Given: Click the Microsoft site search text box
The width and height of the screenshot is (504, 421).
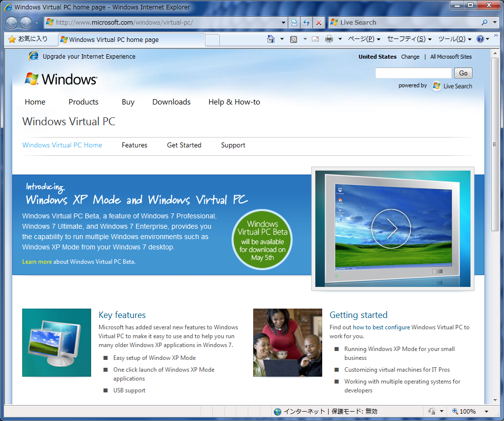Looking at the screenshot, I should (x=413, y=73).
